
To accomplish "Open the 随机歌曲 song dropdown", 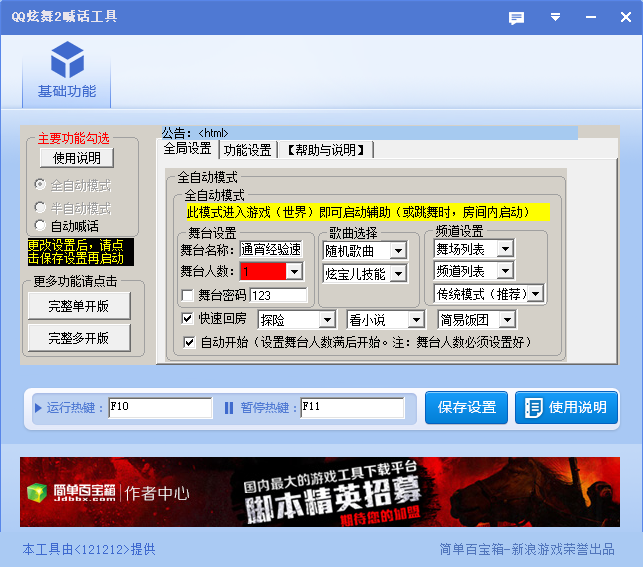I will coord(398,250).
